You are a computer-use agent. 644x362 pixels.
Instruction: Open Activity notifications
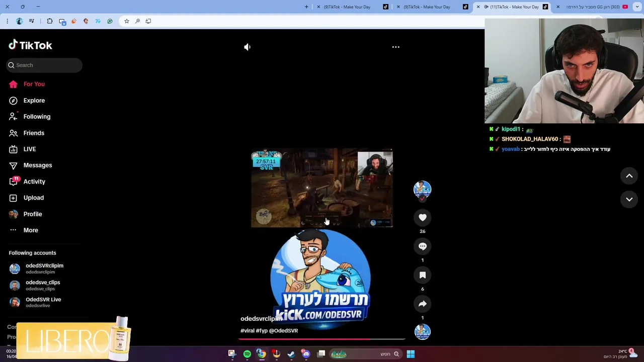(x=27, y=182)
